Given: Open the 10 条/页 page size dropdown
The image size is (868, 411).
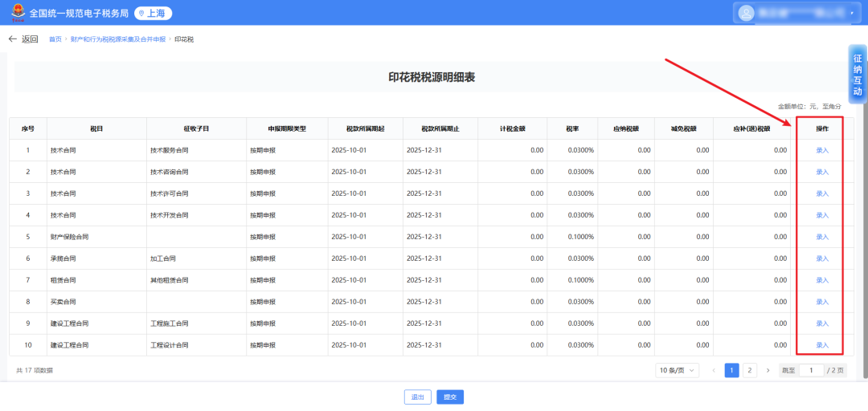Looking at the screenshot, I should tap(677, 370).
